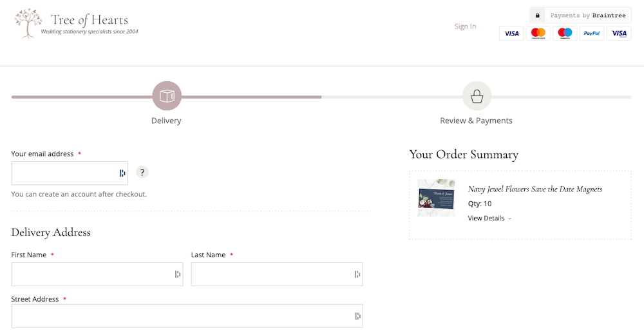This screenshot has height=332, width=644.
Task: Focus the First Name field
Action: pyautogui.click(x=97, y=274)
